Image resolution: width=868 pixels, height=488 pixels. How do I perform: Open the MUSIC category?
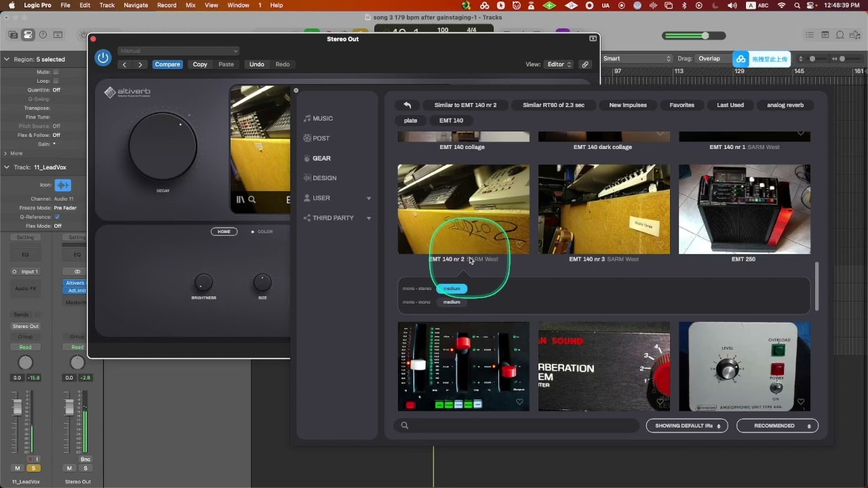coord(319,119)
